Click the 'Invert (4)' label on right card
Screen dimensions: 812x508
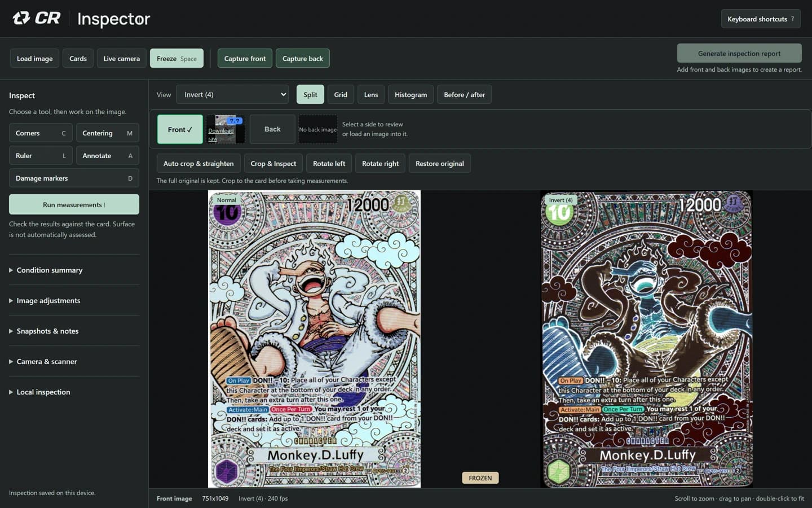[561, 200]
